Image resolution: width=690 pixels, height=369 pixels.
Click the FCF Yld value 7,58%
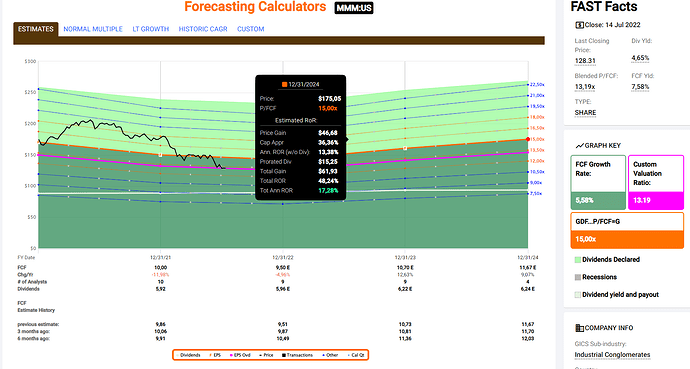coord(640,87)
